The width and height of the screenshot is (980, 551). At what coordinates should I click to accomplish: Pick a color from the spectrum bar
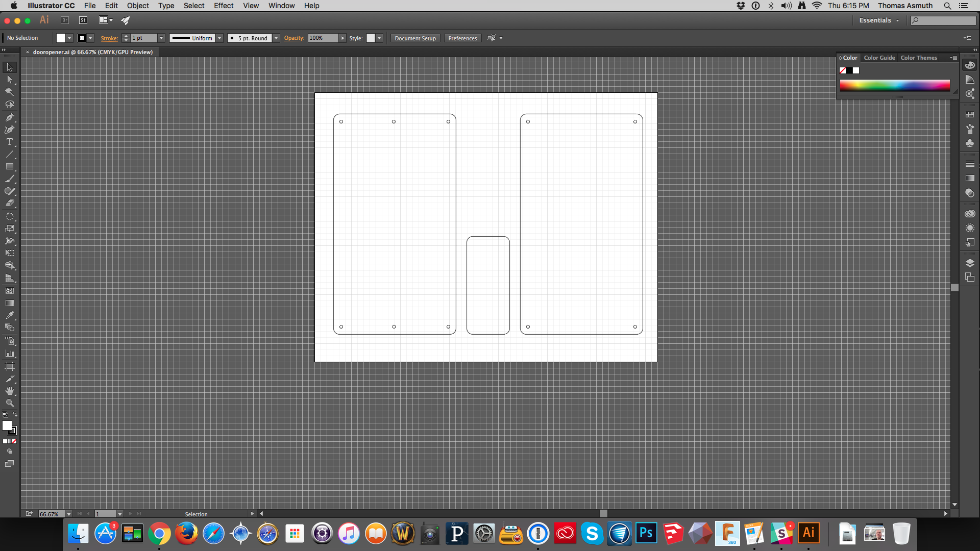[895, 85]
